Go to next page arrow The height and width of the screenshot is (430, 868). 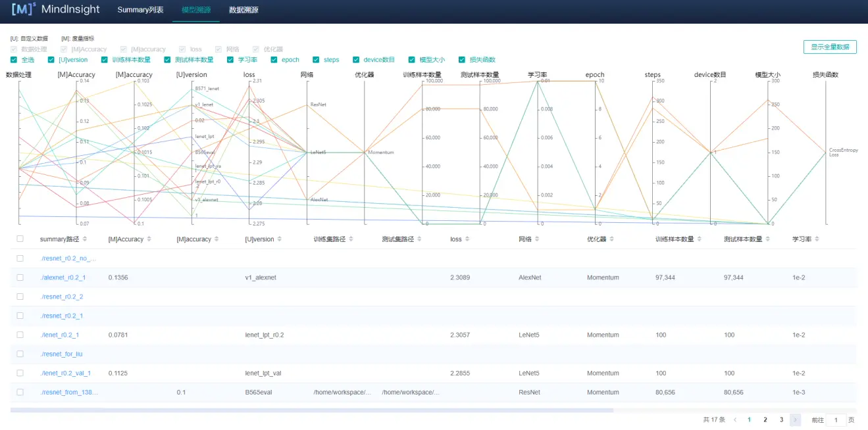(x=796, y=419)
